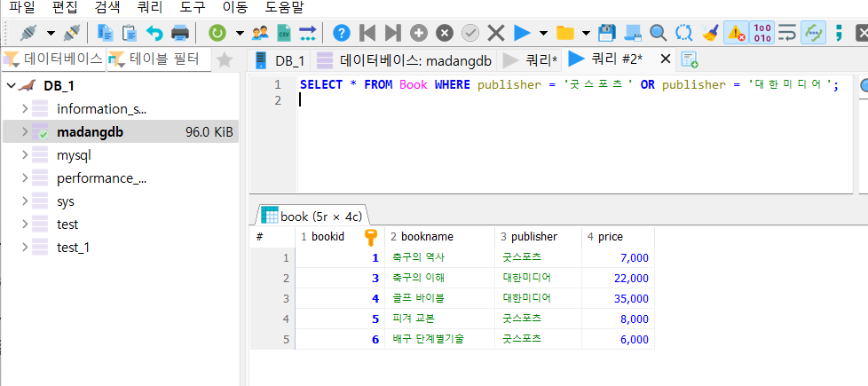The height and width of the screenshot is (386, 868).
Task: Open the 편집 menu
Action: point(66,8)
